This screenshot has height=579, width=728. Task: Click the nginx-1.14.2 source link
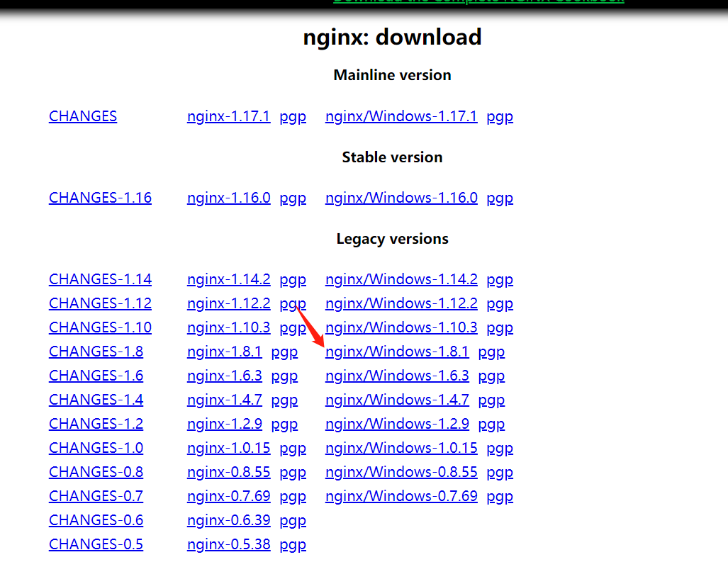point(228,279)
